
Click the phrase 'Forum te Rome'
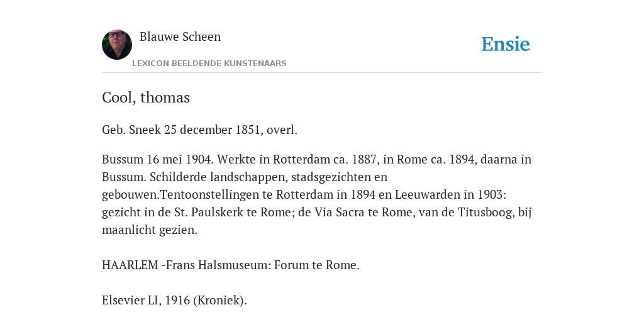click(x=316, y=265)
